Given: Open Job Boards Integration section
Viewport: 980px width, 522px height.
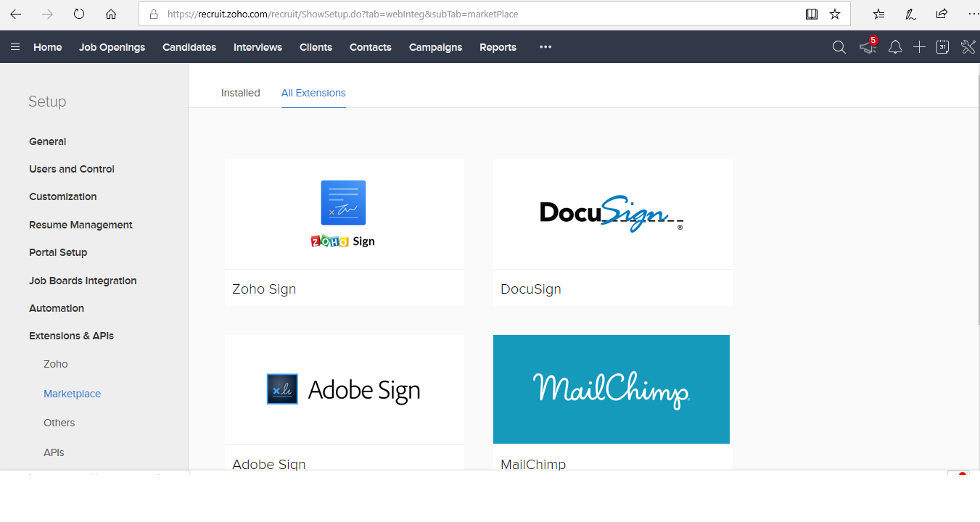Looking at the screenshot, I should coord(83,281).
